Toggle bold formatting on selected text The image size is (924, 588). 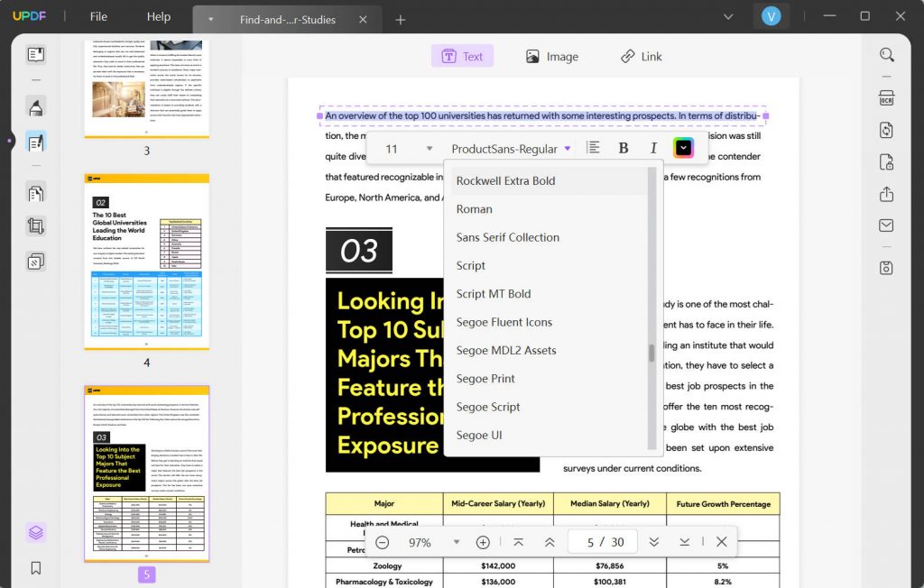pyautogui.click(x=624, y=147)
